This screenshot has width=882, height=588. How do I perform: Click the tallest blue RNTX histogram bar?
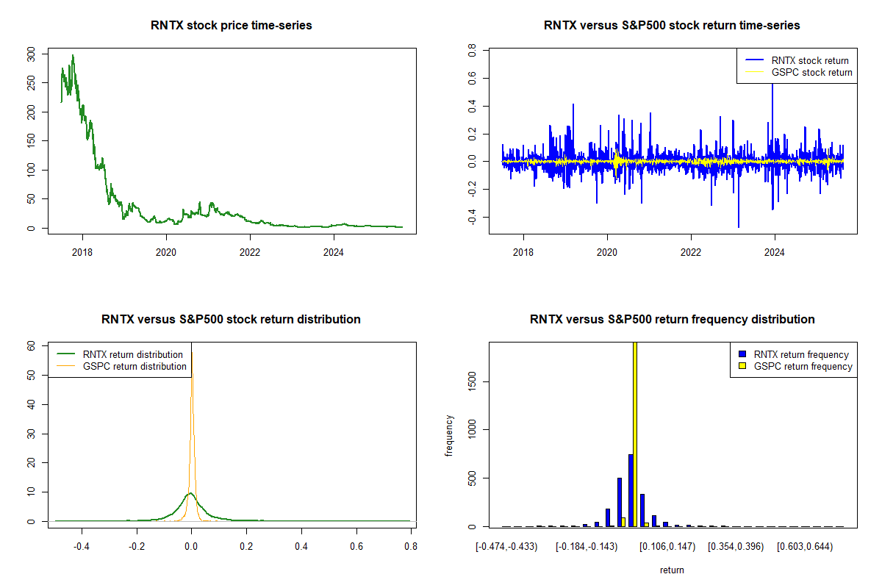click(631, 490)
